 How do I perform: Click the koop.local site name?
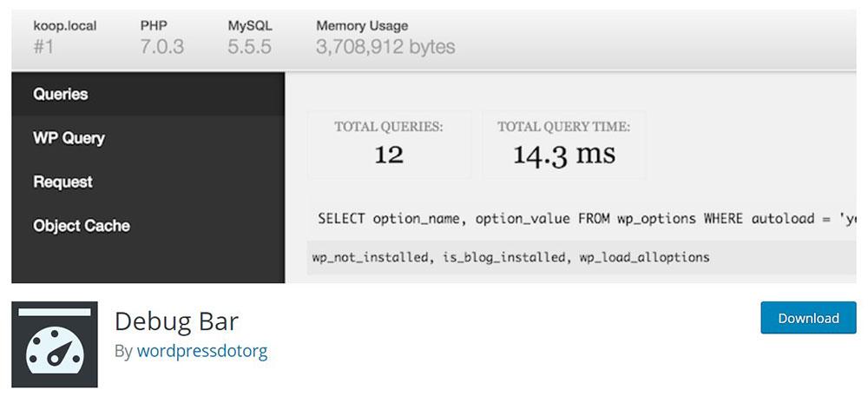65,26
